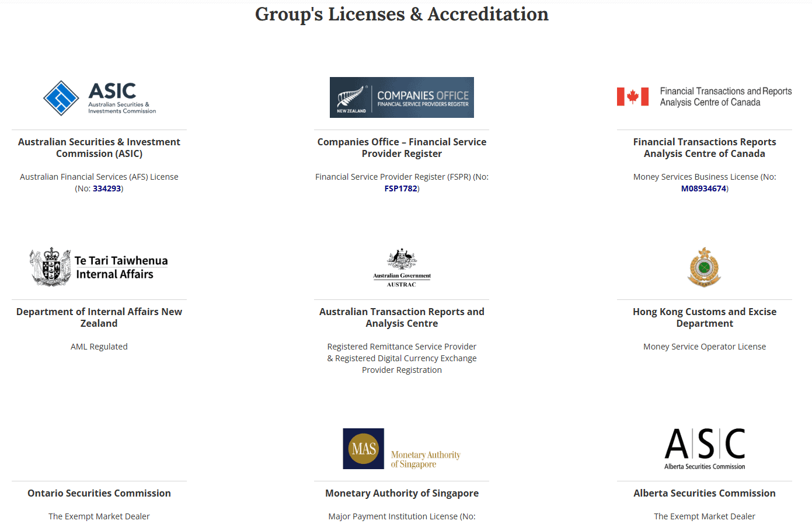812x524 pixels.
Task: Click the Financial Transactions Reports Analysis heading
Action: (704, 148)
